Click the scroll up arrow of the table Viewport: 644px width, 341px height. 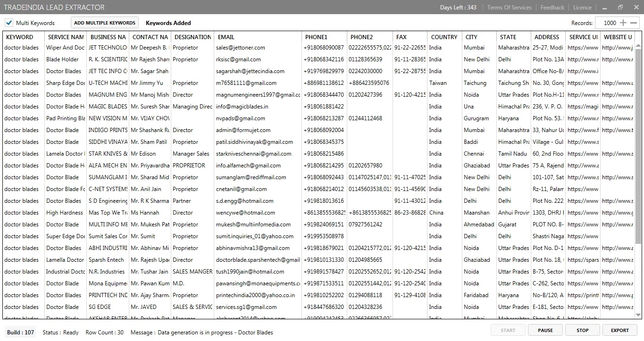[x=638, y=46]
